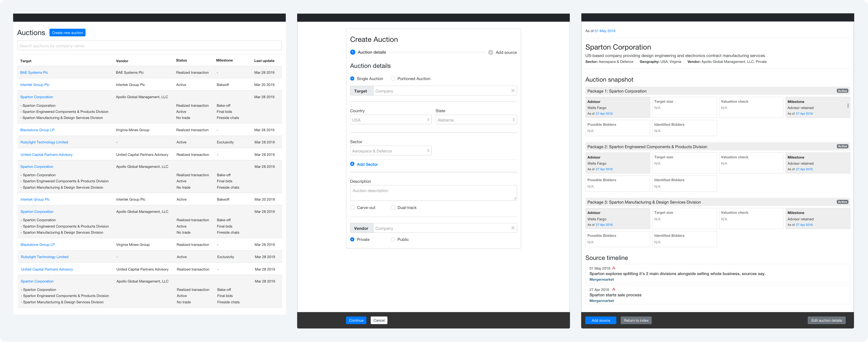Enable the Carve-out checkbox
The height and width of the screenshot is (342, 868).
point(352,207)
